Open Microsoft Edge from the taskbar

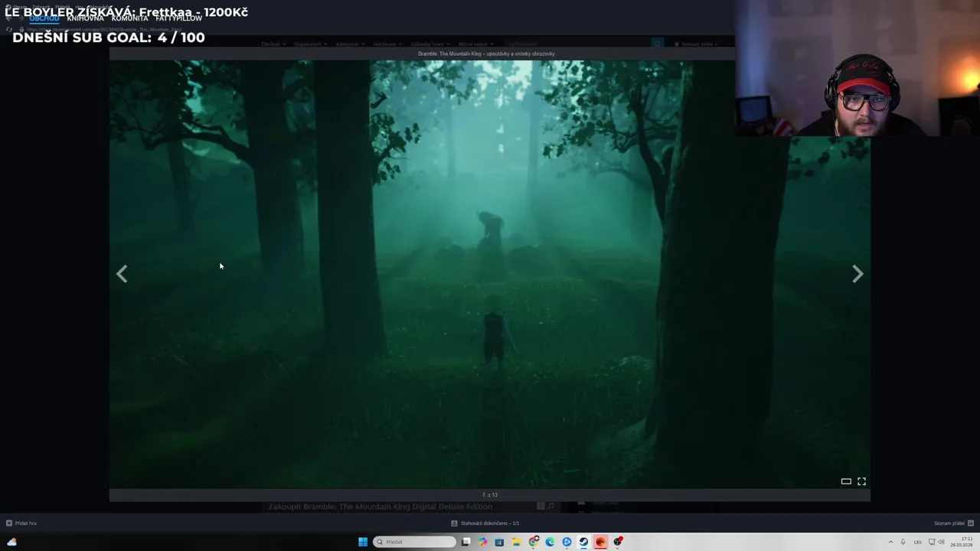point(550,542)
